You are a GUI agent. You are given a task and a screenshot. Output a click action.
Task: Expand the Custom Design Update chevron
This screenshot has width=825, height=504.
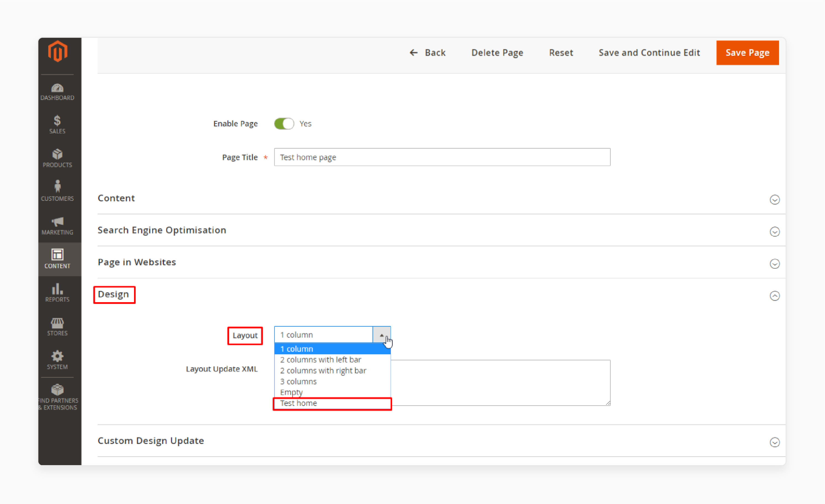tap(775, 443)
